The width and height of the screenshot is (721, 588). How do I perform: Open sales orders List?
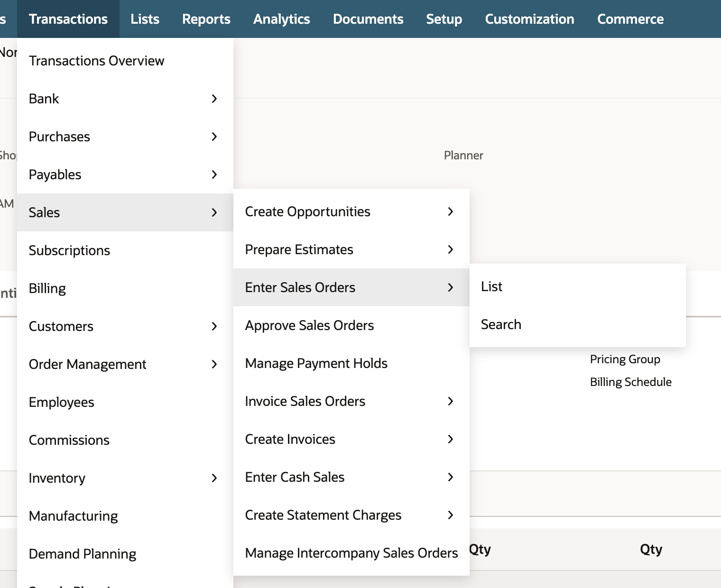pos(578,286)
